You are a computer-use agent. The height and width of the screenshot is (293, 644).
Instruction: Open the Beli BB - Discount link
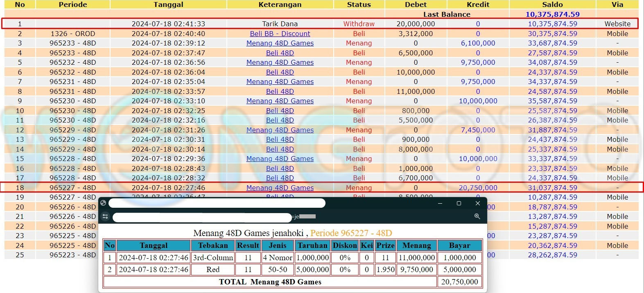[280, 34]
